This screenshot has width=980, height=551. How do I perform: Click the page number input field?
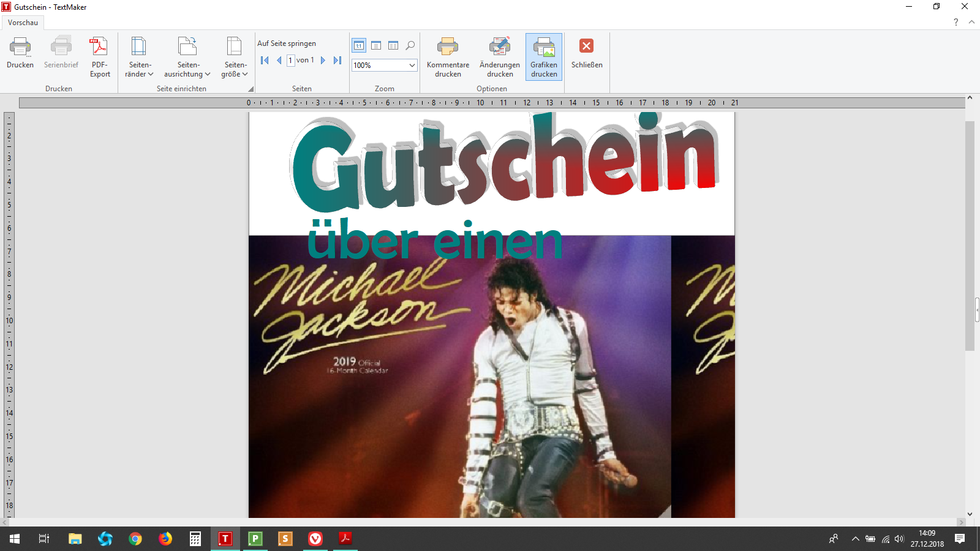click(x=290, y=60)
